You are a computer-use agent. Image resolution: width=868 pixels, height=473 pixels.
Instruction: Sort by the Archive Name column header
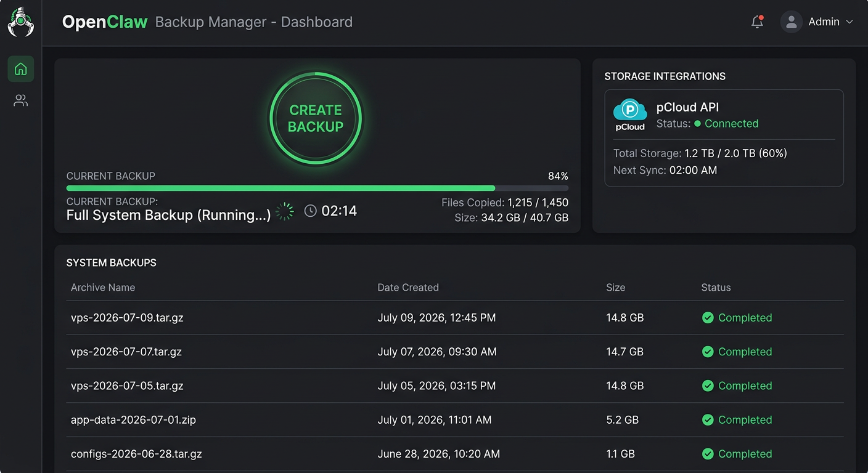click(x=103, y=288)
